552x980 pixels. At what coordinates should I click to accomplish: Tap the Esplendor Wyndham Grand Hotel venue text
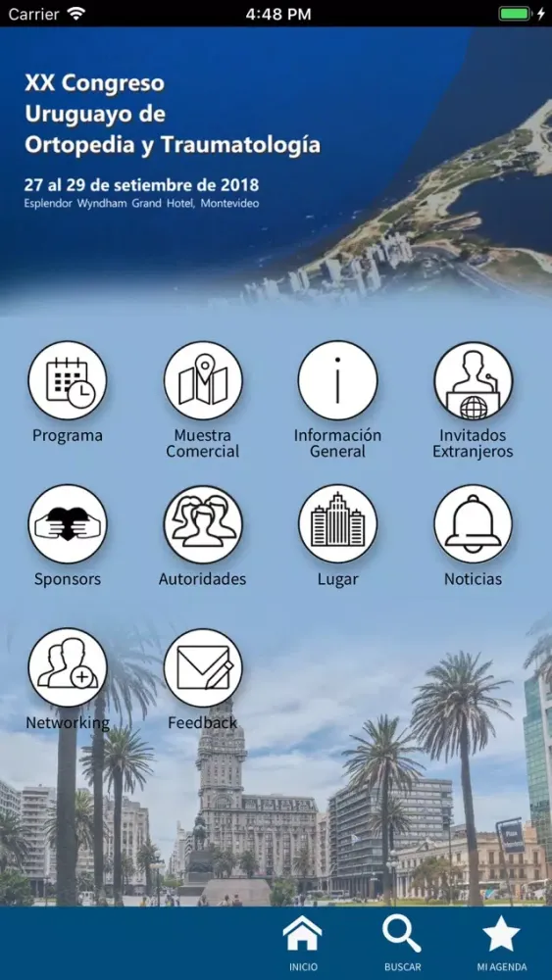click(141, 204)
